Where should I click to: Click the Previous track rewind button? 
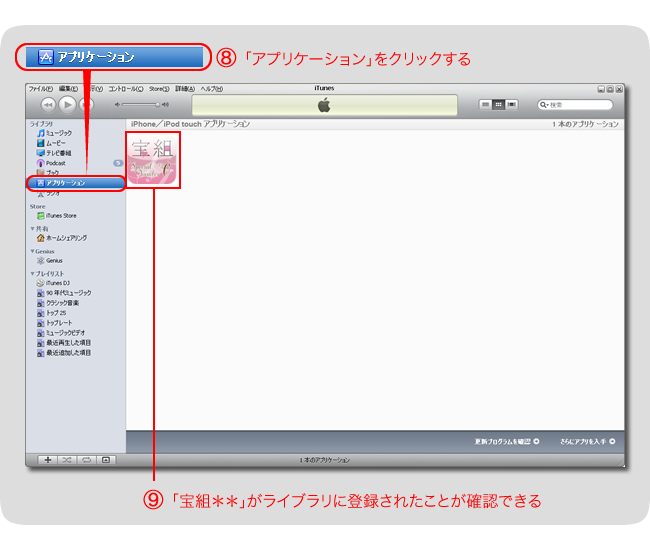coord(47,104)
